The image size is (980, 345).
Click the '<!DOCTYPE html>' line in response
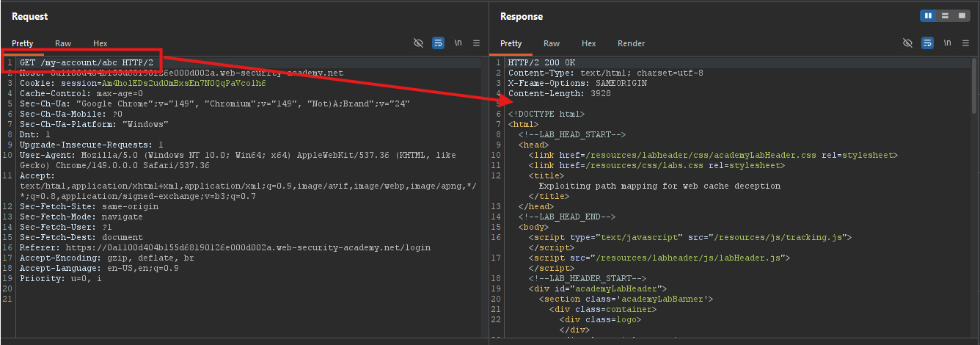tap(546, 115)
